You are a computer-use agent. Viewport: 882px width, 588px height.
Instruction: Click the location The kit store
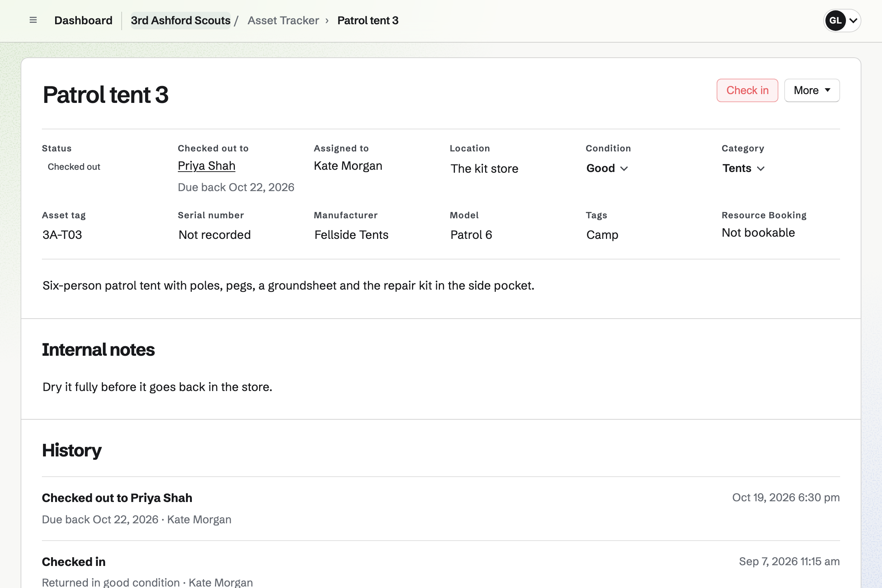(x=484, y=169)
